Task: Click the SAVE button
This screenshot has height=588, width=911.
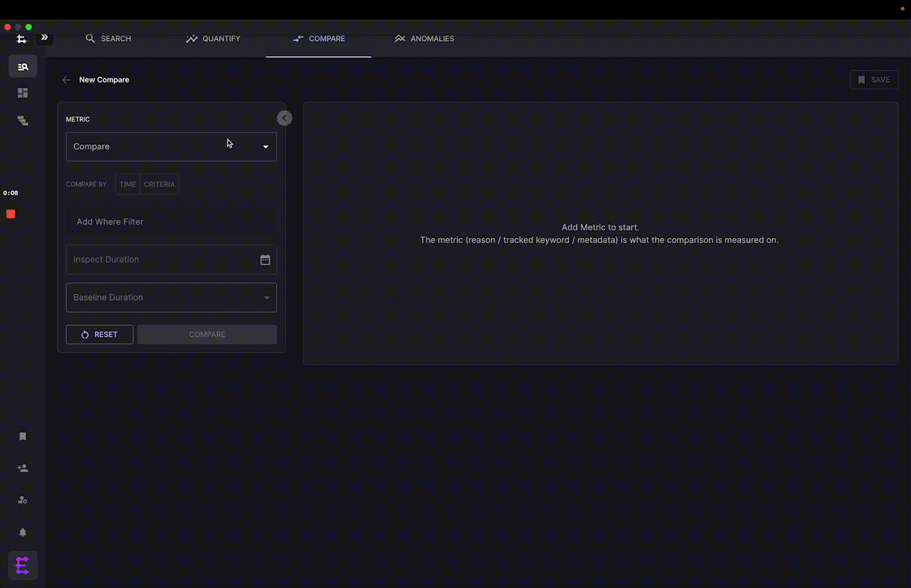Action: point(874,80)
